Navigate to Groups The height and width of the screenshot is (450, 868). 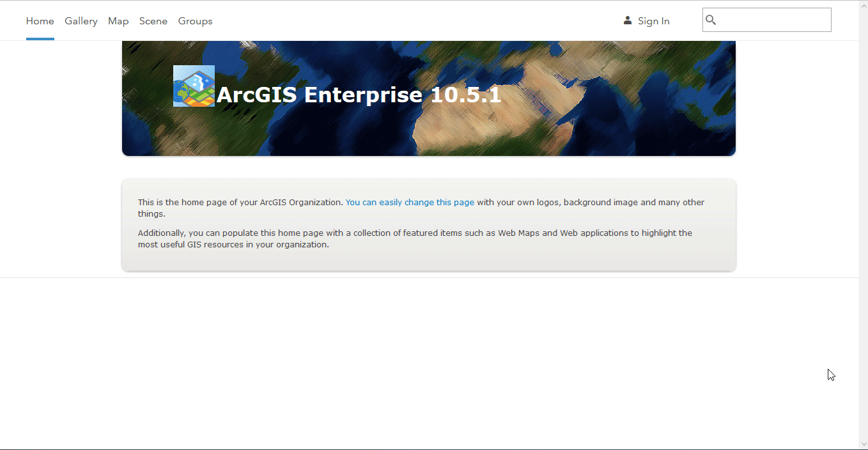[195, 21]
